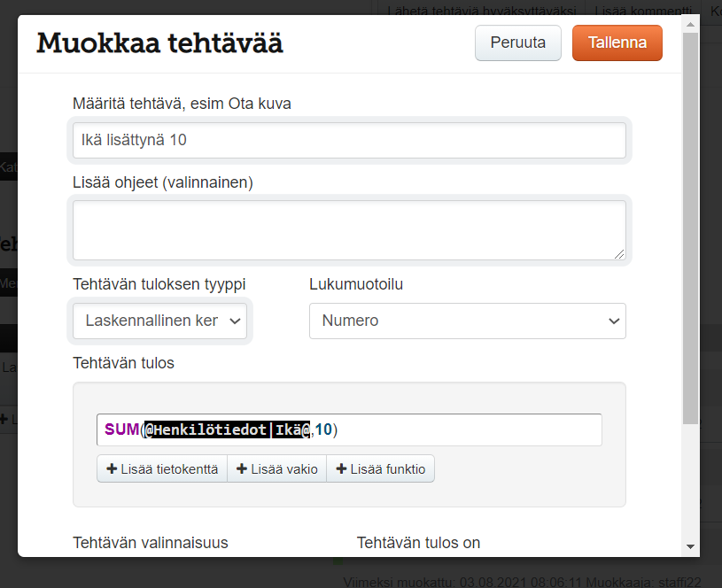The image size is (722, 588).
Task: Click into the empty Lisää ohjeet textarea
Action: (x=349, y=230)
